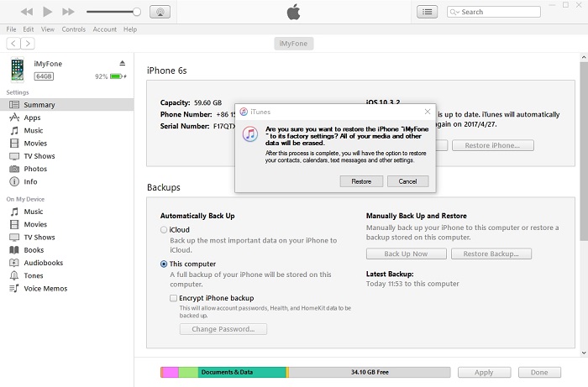Click the iTunes icon in dialog
588x387 pixels.
click(250, 134)
